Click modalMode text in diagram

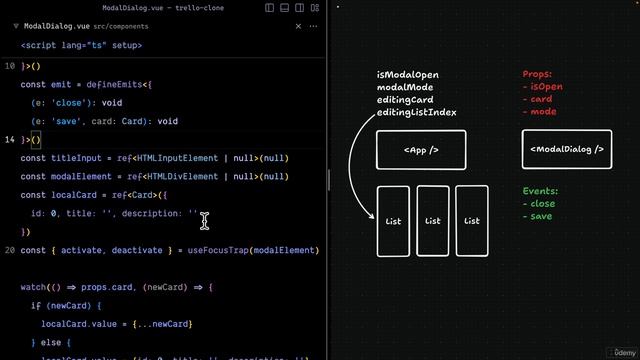point(405,87)
